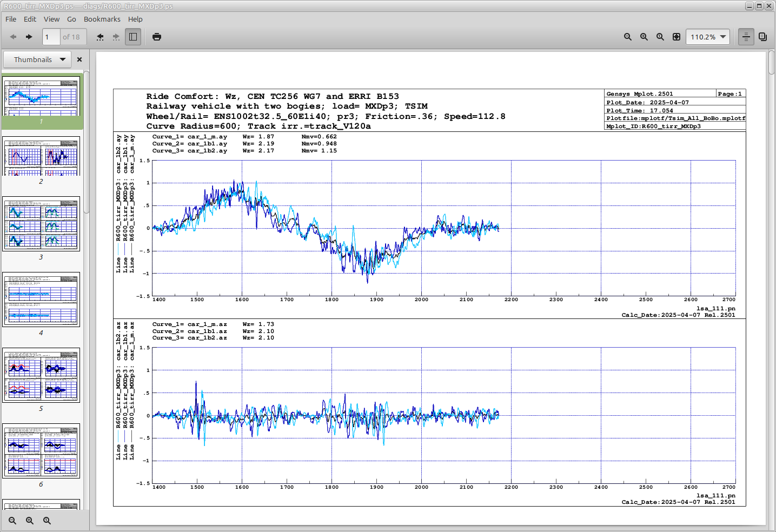Close the document viewer window
Viewport: 776px width, 532px height.
769,6
